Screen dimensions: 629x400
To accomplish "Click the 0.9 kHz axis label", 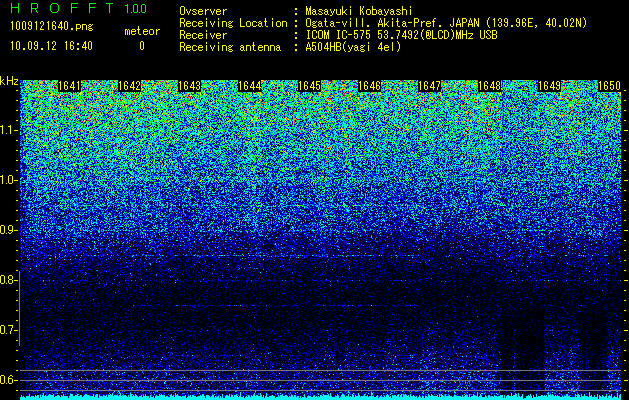I will [x=9, y=230].
